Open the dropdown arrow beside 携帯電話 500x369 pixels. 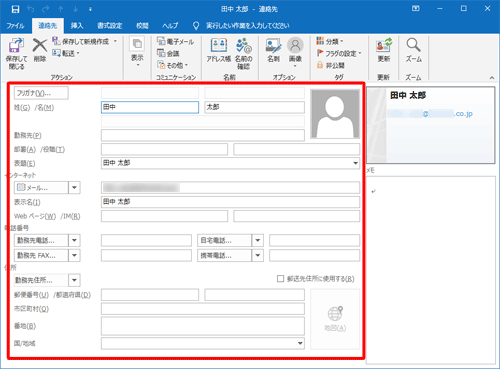(x=258, y=255)
